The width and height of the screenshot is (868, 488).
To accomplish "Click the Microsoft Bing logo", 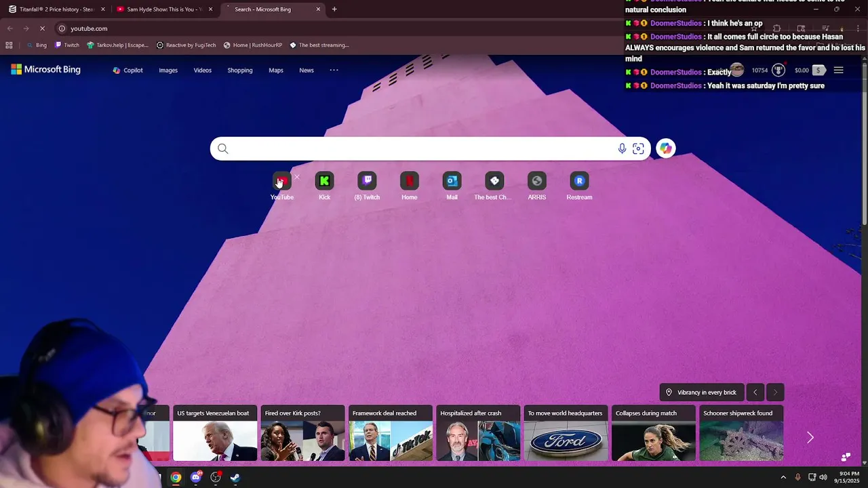I will click(x=45, y=70).
